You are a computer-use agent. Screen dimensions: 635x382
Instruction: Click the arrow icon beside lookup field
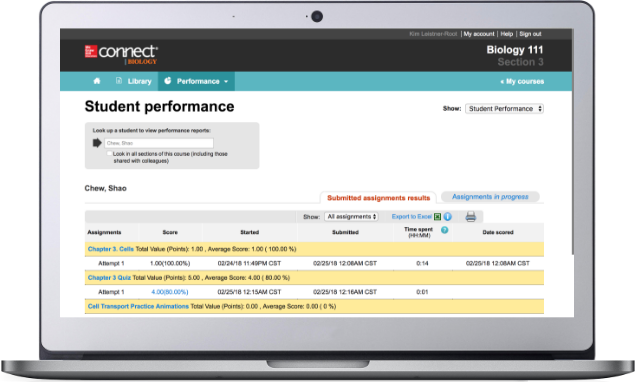(97, 143)
